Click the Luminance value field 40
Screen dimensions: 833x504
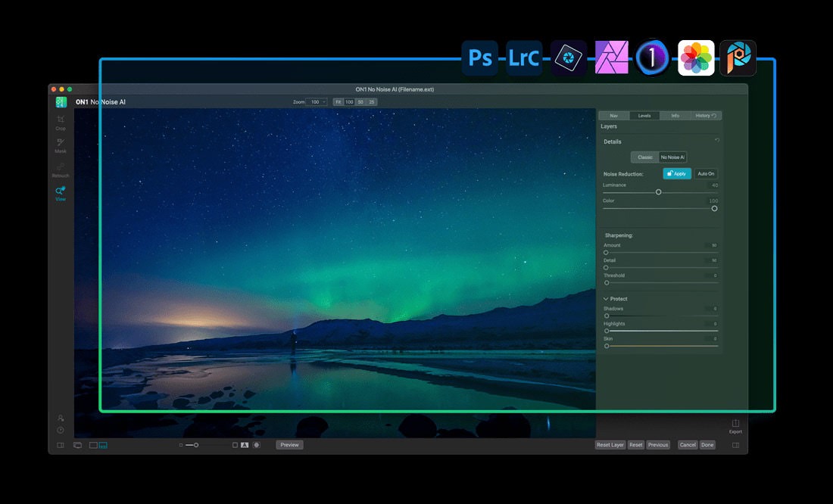(714, 185)
